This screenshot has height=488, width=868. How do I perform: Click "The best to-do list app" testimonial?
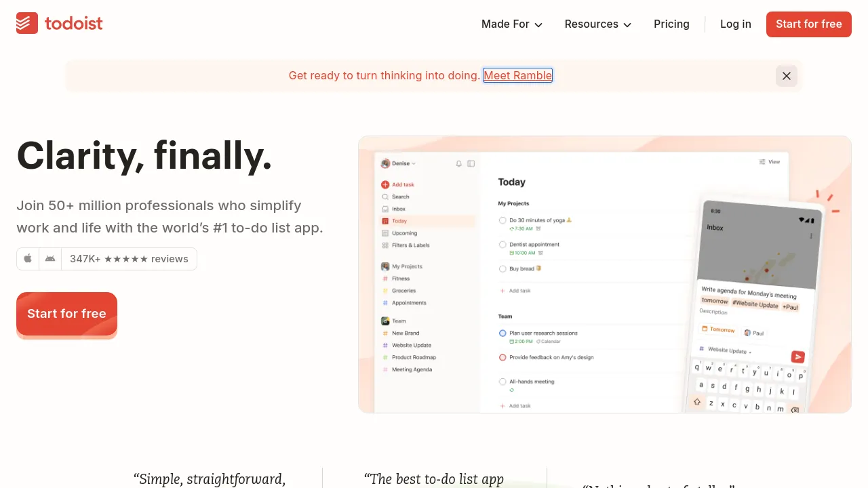[434, 479]
